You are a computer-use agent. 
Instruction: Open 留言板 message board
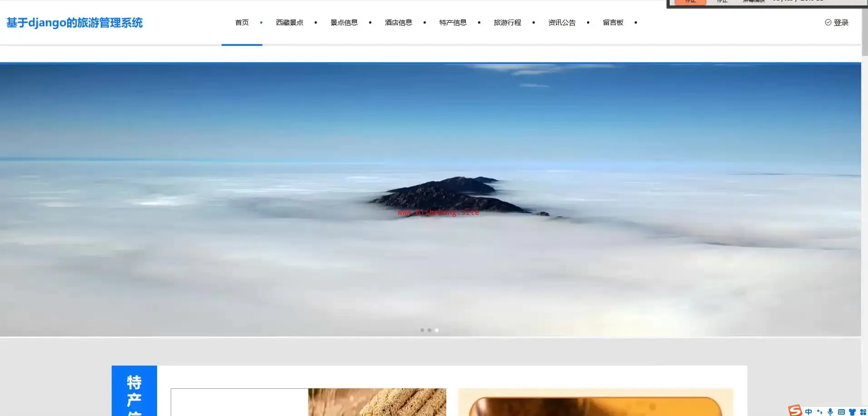click(x=613, y=22)
